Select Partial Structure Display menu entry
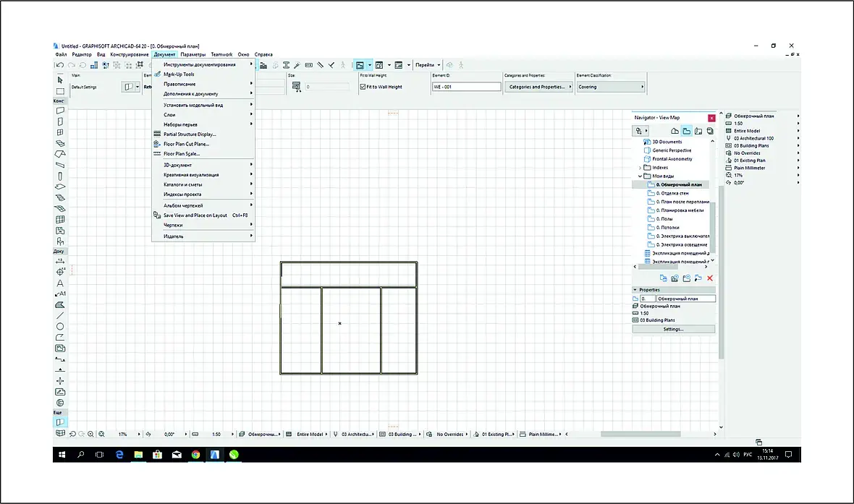Viewport: 854px width, 504px height. point(203,134)
